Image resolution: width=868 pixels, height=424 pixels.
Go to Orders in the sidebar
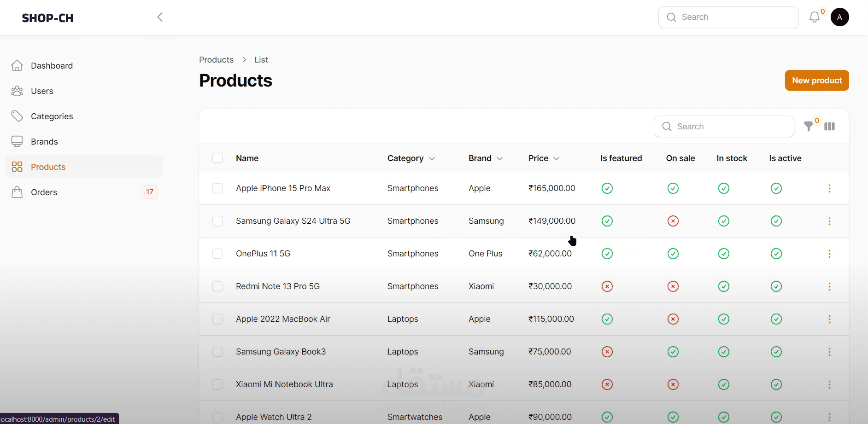pyautogui.click(x=44, y=192)
